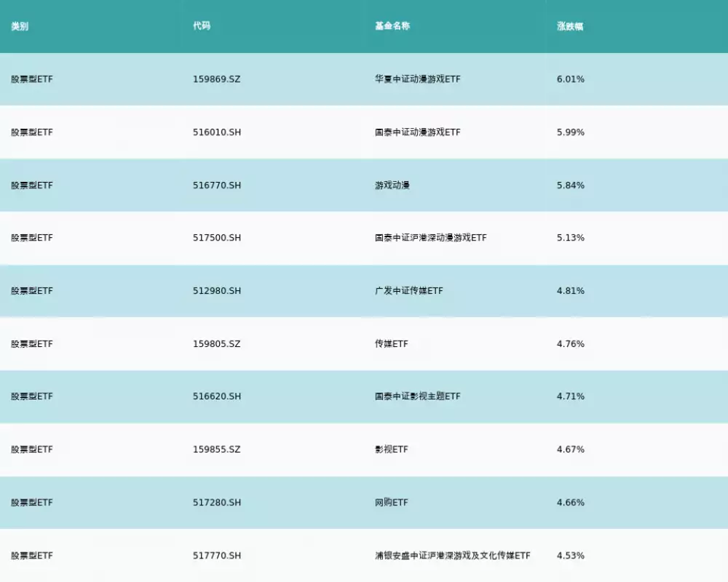Image resolution: width=728 pixels, height=582 pixels.
Task: Click the 4.76% change value
Action: [x=571, y=344]
